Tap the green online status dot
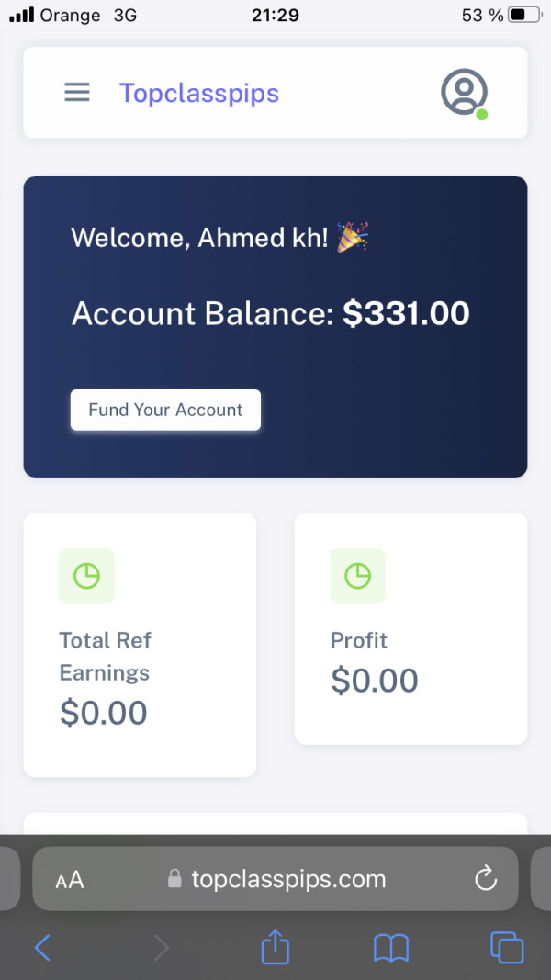The height and width of the screenshot is (980, 551). click(x=482, y=115)
